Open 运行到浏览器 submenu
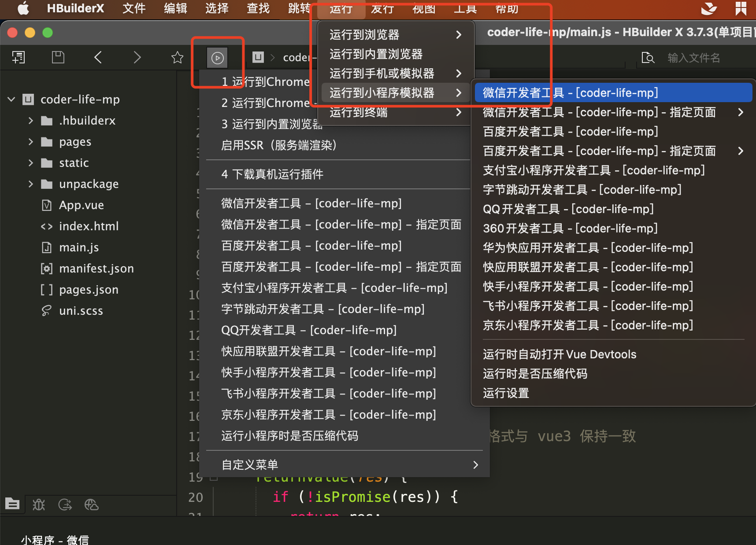The height and width of the screenshot is (545, 756). click(x=396, y=35)
